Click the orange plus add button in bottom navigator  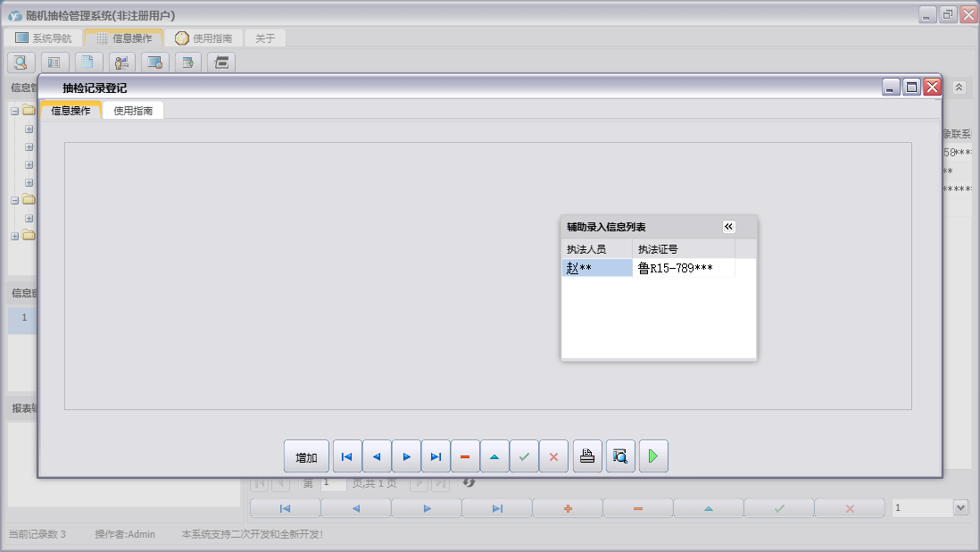[x=567, y=508]
